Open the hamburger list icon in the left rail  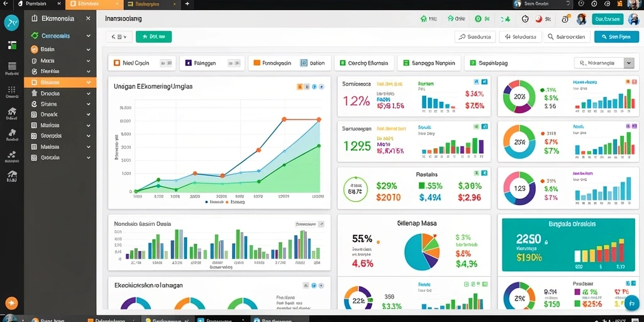(12, 65)
